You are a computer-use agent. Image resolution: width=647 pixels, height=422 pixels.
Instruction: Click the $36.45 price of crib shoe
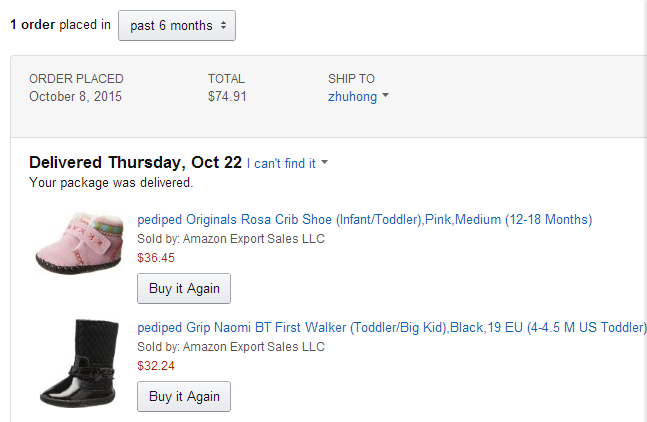coord(156,258)
